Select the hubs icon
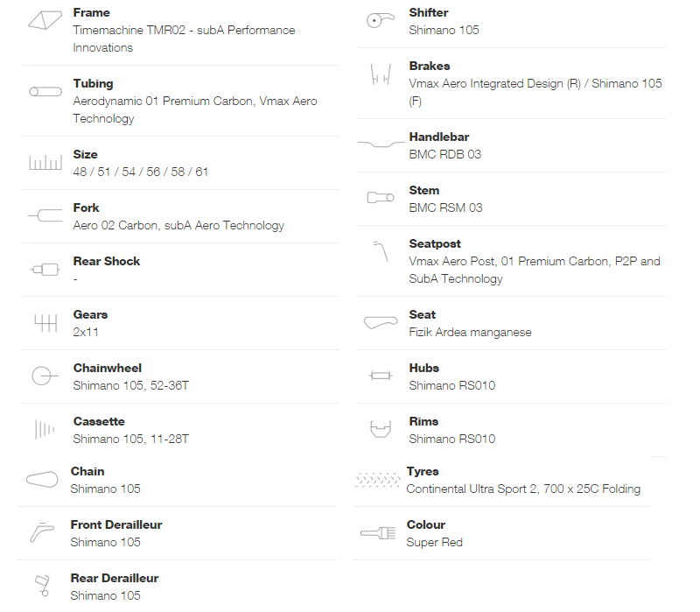The image size is (700, 612). click(381, 376)
